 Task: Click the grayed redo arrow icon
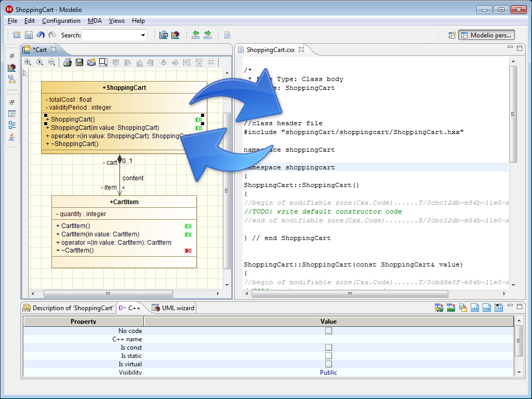(x=52, y=35)
